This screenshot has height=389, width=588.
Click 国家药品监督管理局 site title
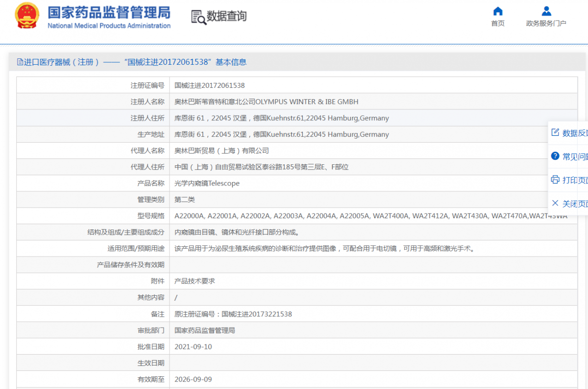pyautogui.click(x=109, y=12)
